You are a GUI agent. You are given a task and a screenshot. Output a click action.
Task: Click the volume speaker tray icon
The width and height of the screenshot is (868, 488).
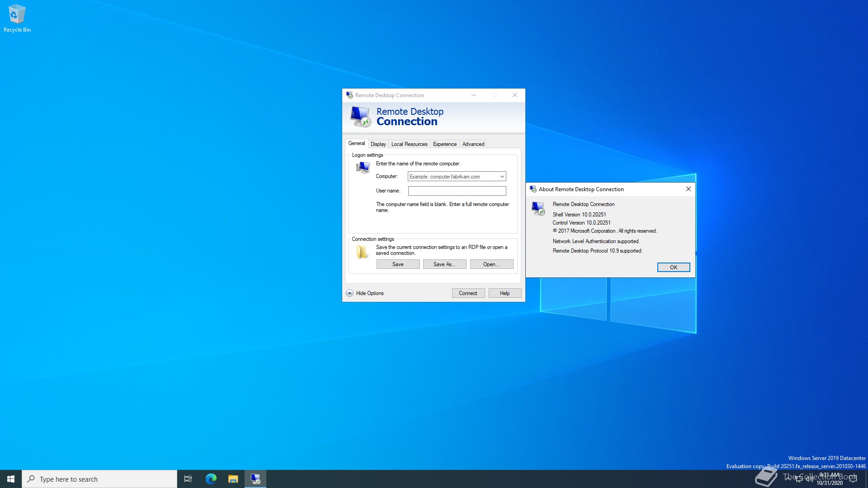(x=809, y=479)
